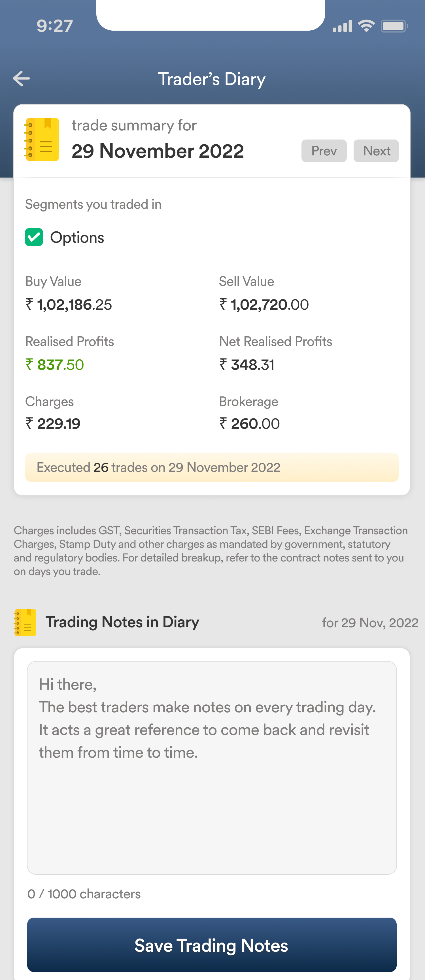Tap the Charges value 229.19
Viewport: 425px width, 980px height.
53,423
